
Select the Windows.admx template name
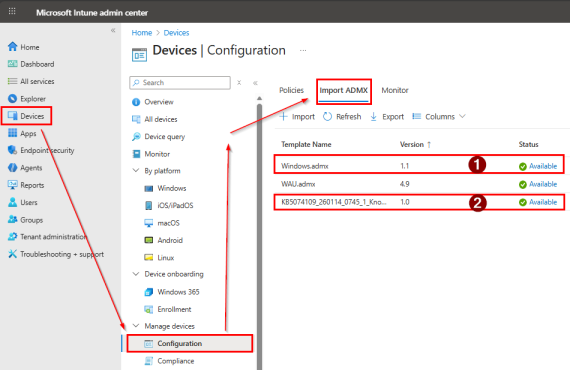[305, 166]
